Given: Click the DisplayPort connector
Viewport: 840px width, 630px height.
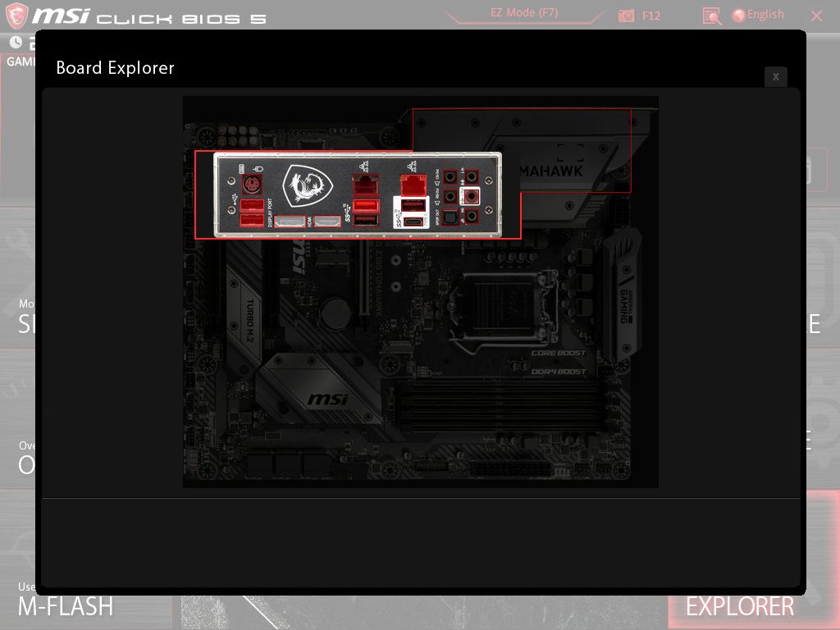Looking at the screenshot, I should coord(290,220).
